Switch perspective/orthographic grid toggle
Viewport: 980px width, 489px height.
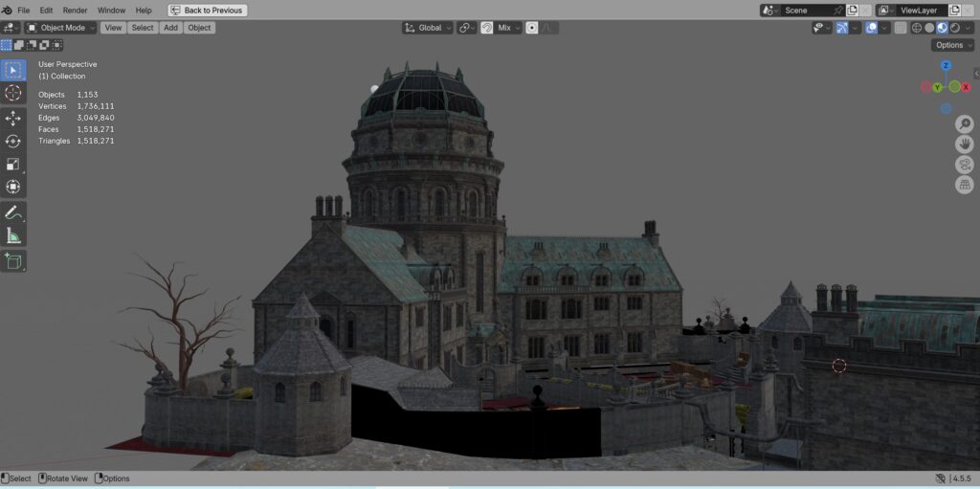click(965, 185)
